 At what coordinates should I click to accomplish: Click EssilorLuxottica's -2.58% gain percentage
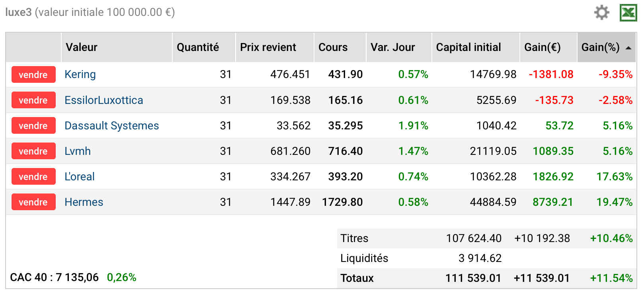coord(615,100)
